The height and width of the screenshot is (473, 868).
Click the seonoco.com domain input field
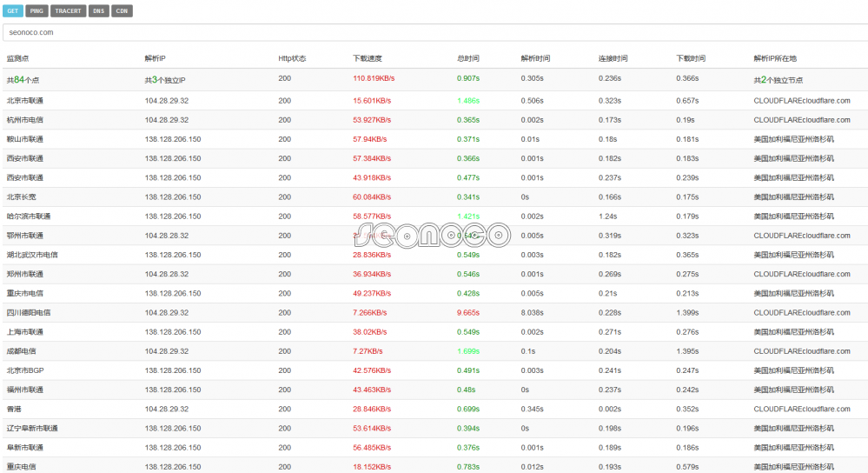point(434,32)
